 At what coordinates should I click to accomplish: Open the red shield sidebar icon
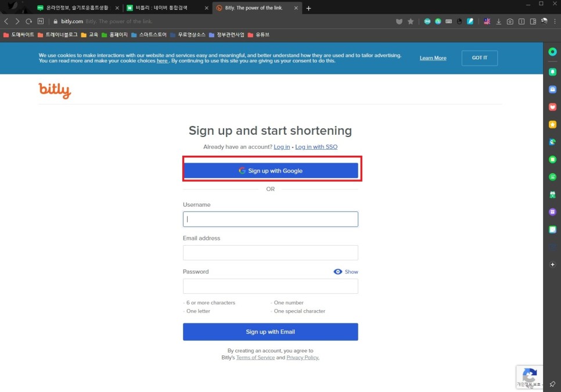coord(552,107)
